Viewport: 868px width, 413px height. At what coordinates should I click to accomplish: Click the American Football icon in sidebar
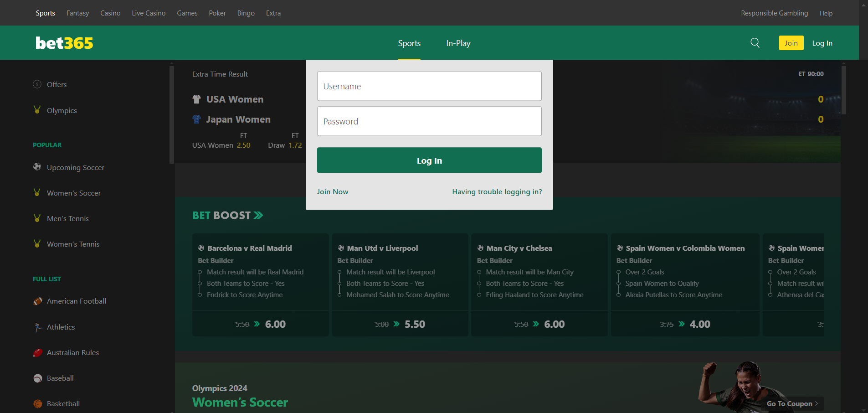[37, 301]
